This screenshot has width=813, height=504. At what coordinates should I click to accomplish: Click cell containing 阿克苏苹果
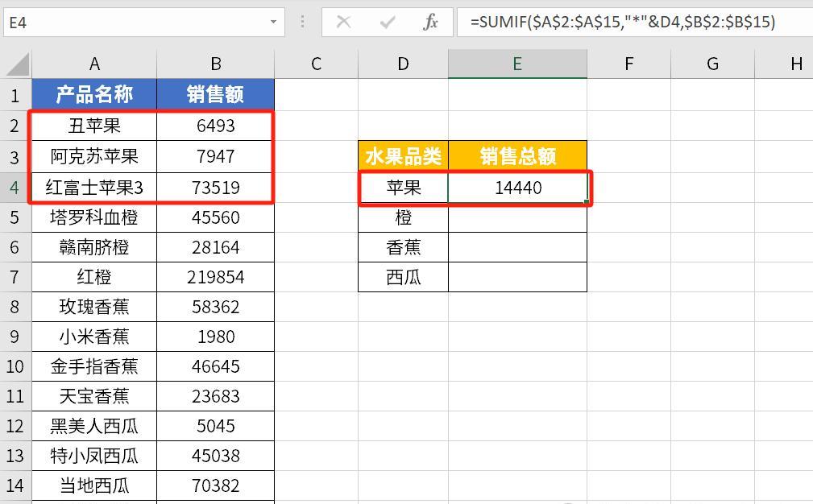[93, 157]
